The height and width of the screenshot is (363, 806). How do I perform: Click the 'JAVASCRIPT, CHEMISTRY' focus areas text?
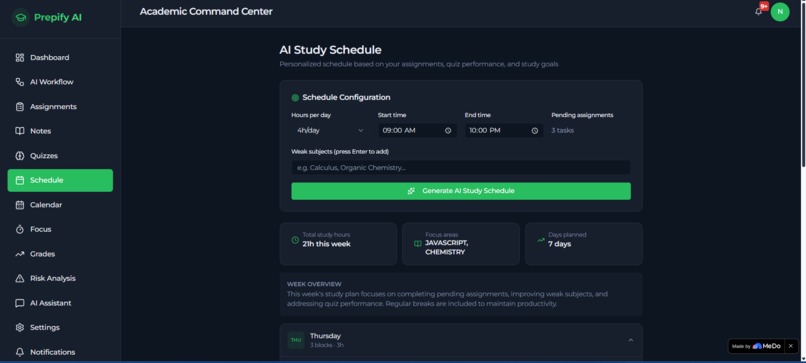(447, 248)
